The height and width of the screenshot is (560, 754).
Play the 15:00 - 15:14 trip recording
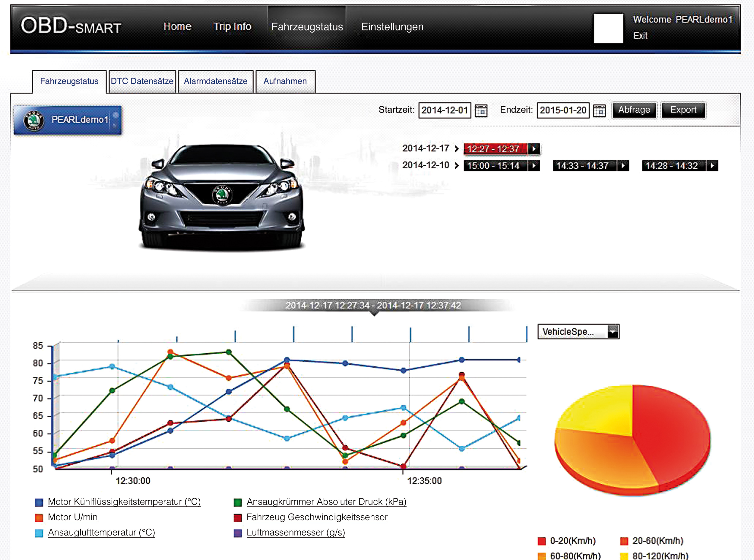[534, 165]
